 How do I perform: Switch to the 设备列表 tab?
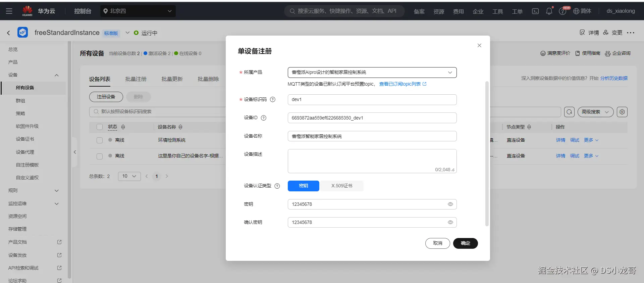point(100,79)
